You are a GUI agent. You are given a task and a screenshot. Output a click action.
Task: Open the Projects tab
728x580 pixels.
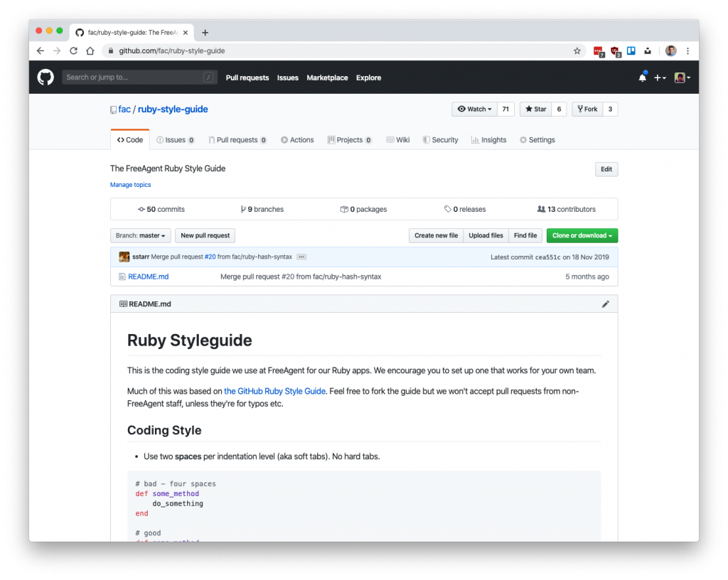[350, 140]
